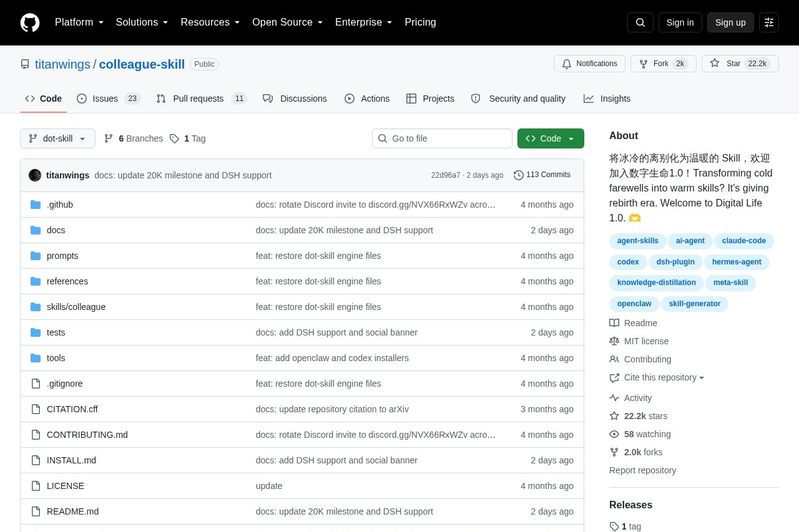Click the Notifications button
799x532 pixels.
pyautogui.click(x=589, y=64)
